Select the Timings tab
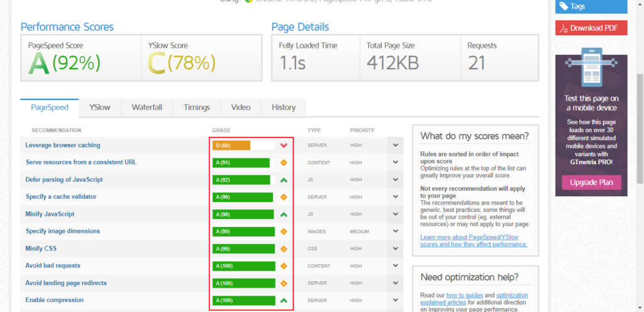 click(x=196, y=108)
